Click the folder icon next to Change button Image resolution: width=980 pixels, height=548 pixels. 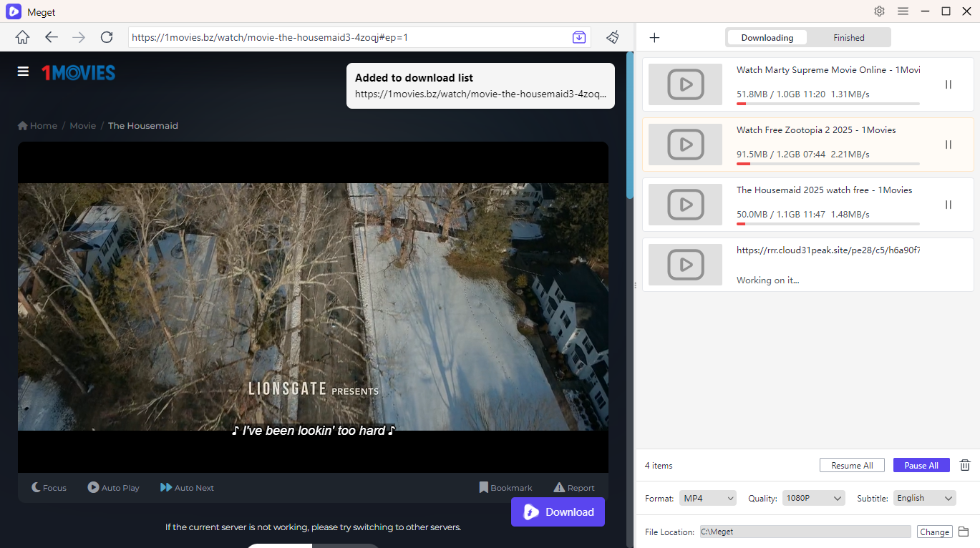pyautogui.click(x=963, y=532)
